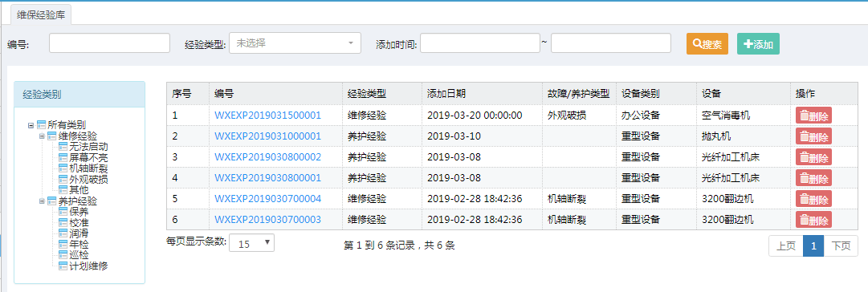Click the 序号 column header

point(188,94)
